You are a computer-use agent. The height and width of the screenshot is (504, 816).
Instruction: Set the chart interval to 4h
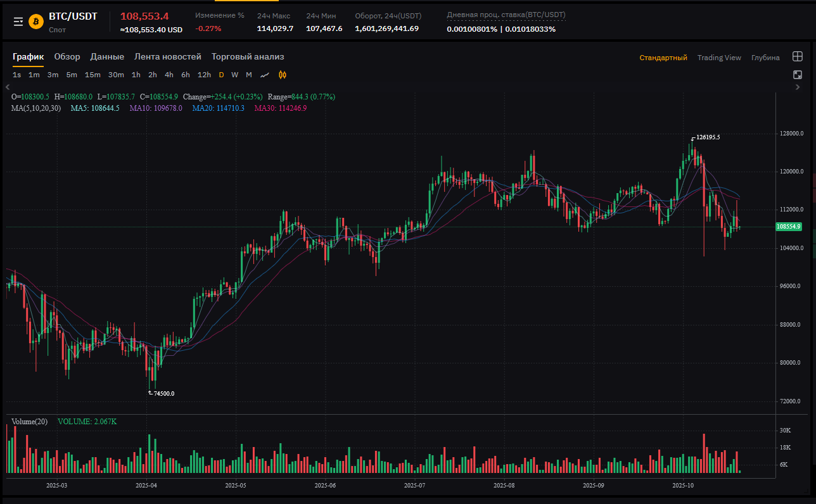tap(169, 75)
